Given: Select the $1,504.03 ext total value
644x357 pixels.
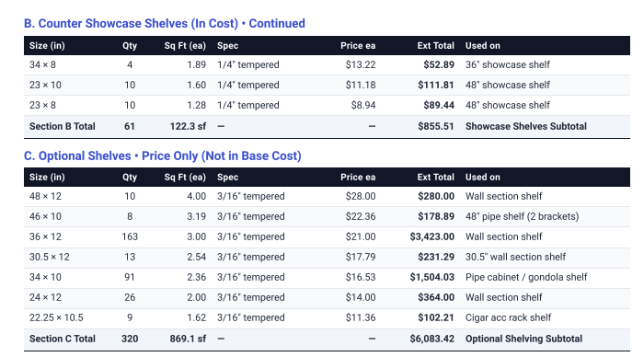Looking at the screenshot, I should pos(432,277).
